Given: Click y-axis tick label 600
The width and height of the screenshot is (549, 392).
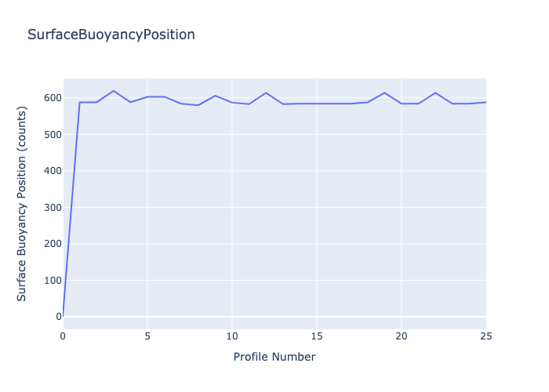Looking at the screenshot, I should coord(53,98).
